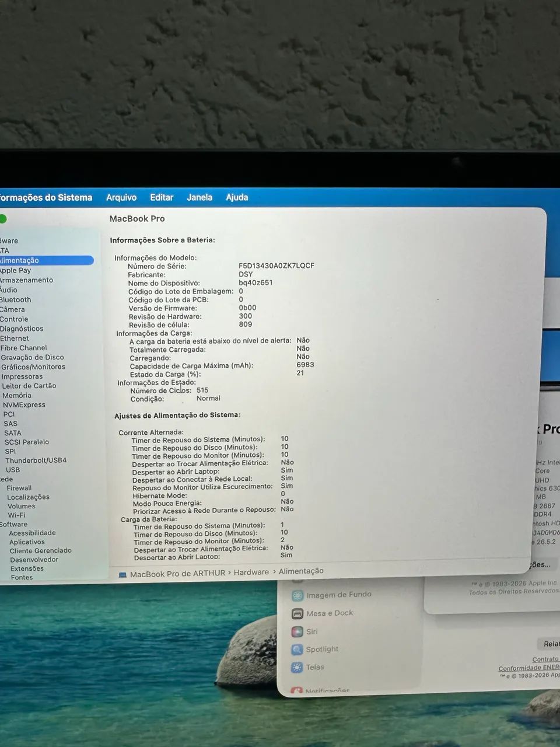Viewport: 560px width, 747px height.
Task: Click serial number F5D13430A0ZK7LQCF
Action: tap(276, 266)
